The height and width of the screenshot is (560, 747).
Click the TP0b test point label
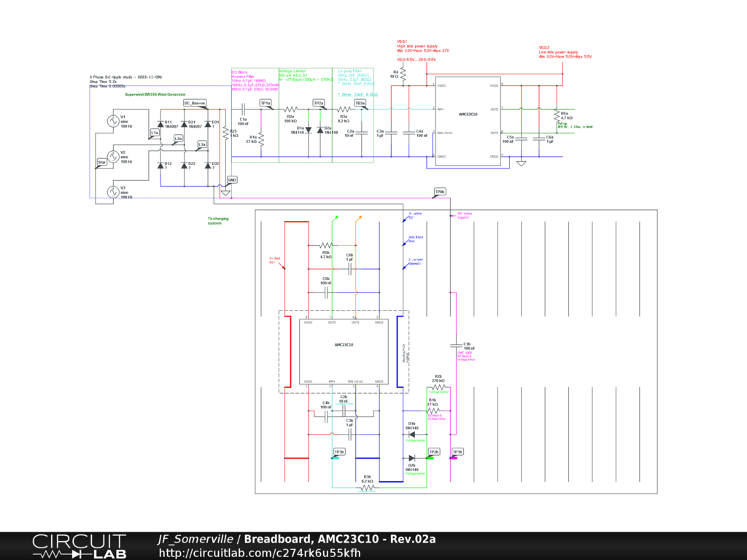[439, 192]
